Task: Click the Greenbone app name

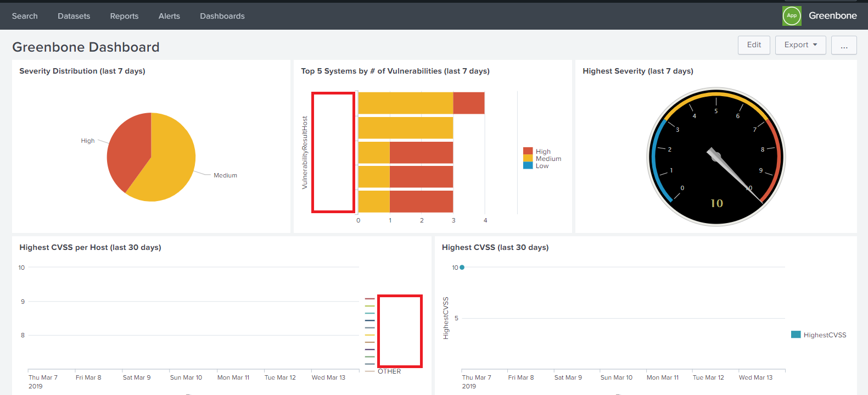Action: point(832,16)
